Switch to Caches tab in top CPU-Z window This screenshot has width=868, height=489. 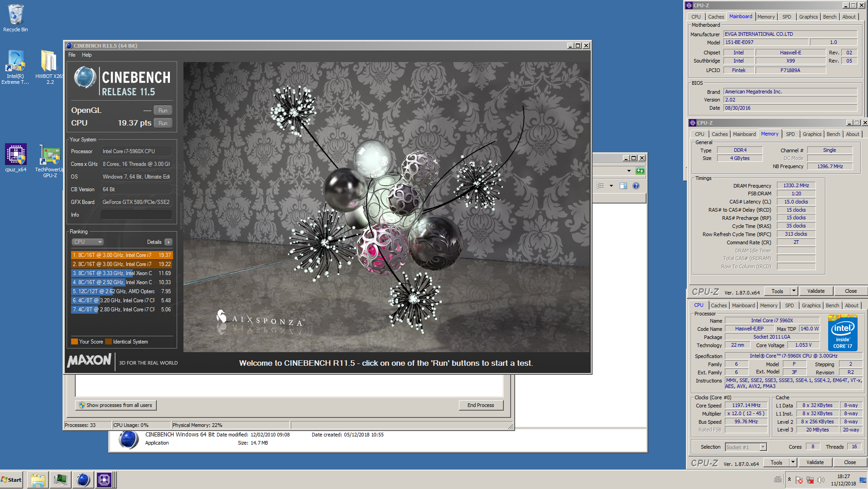[716, 17]
